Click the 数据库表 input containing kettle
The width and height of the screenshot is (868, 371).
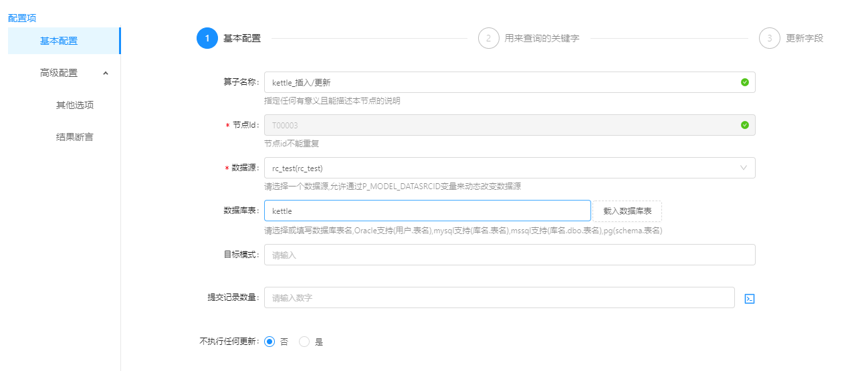point(427,211)
